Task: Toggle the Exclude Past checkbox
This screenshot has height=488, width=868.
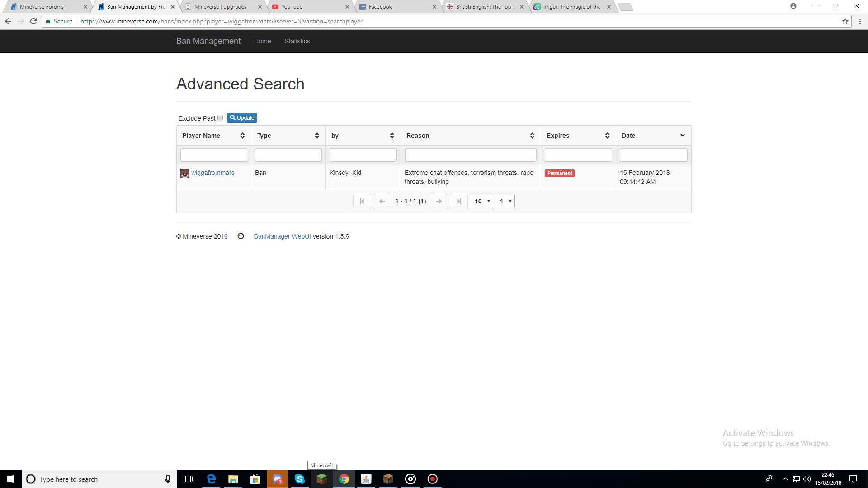Action: tap(220, 117)
